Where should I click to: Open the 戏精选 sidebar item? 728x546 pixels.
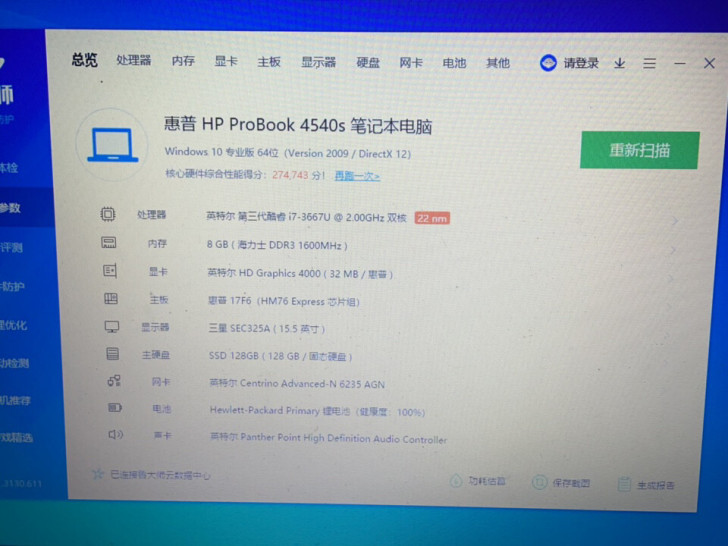(x=16, y=437)
